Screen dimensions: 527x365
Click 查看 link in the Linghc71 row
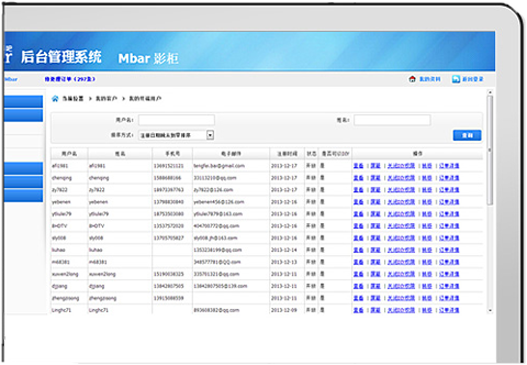click(358, 310)
